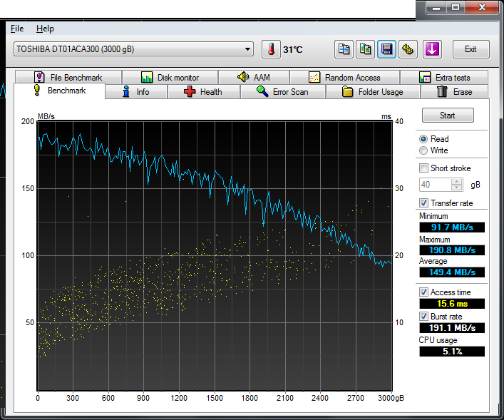Enable the Short stroke checkbox
Screen dimensions: 504x420
click(424, 168)
